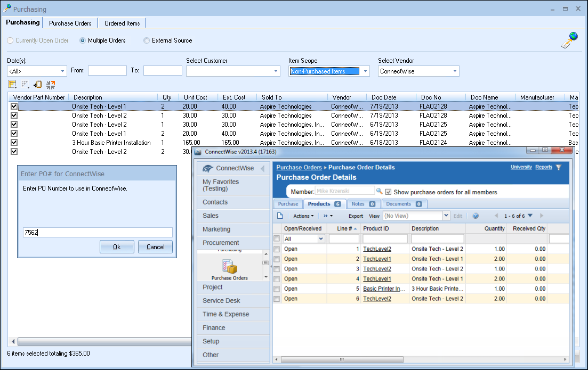Screen dimensions: 588x370
Task: Open the Date(s) dropdown showing <All>
Action: 62,71
